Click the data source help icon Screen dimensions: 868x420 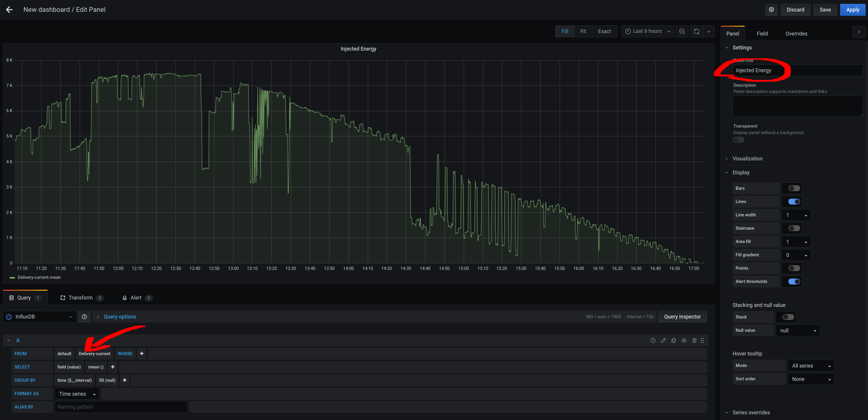[84, 317]
